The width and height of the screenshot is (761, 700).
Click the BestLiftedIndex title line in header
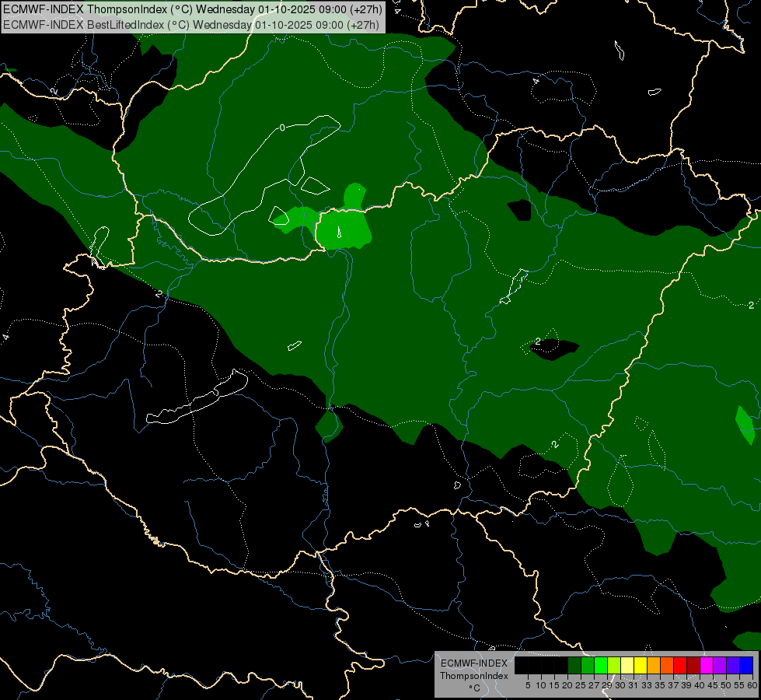pyautogui.click(x=191, y=24)
